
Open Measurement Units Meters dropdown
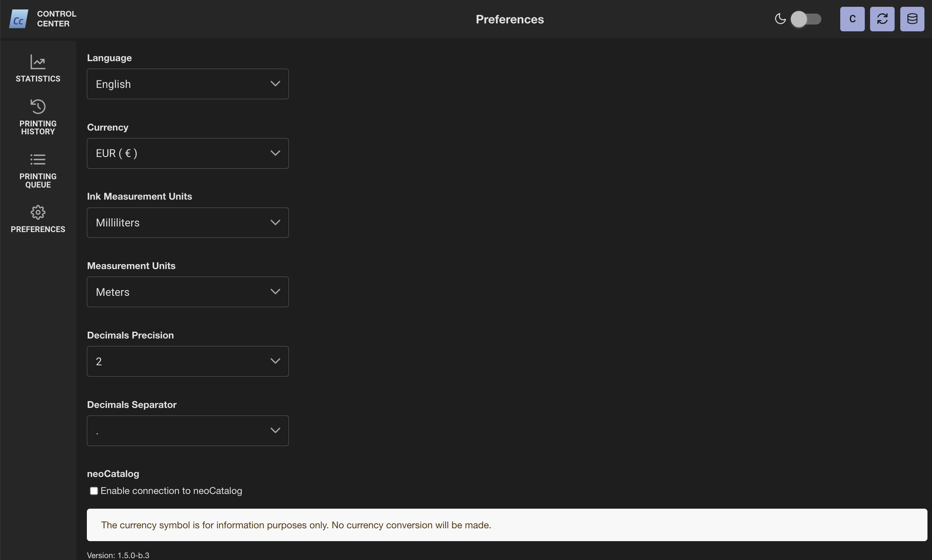point(188,292)
